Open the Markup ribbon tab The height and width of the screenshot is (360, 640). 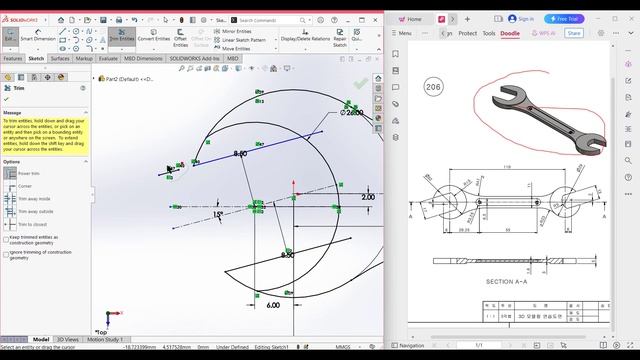coord(84,59)
